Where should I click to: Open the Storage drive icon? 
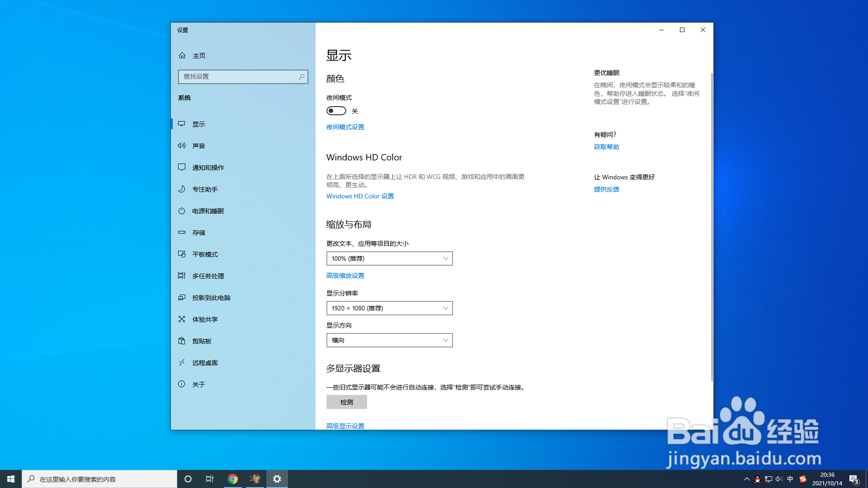click(x=182, y=232)
